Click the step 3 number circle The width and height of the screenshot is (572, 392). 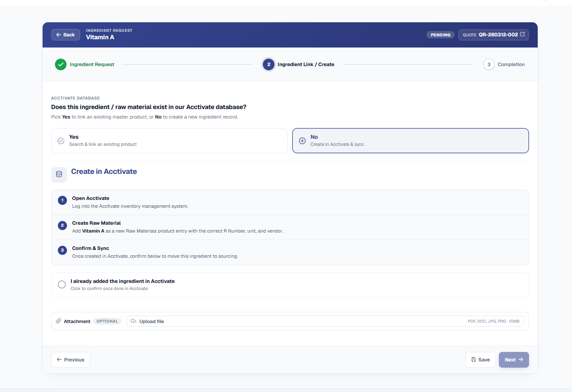489,64
